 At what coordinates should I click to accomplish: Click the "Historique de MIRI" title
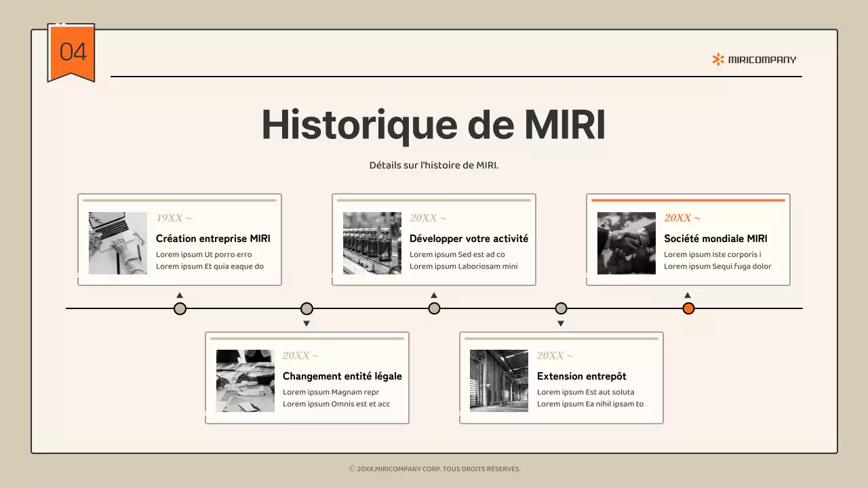[x=433, y=125]
